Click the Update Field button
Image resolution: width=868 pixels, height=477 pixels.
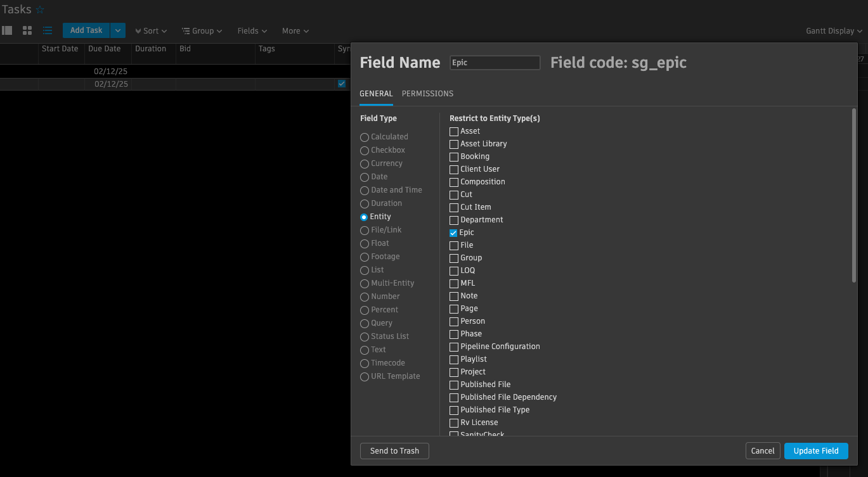pyautogui.click(x=816, y=451)
